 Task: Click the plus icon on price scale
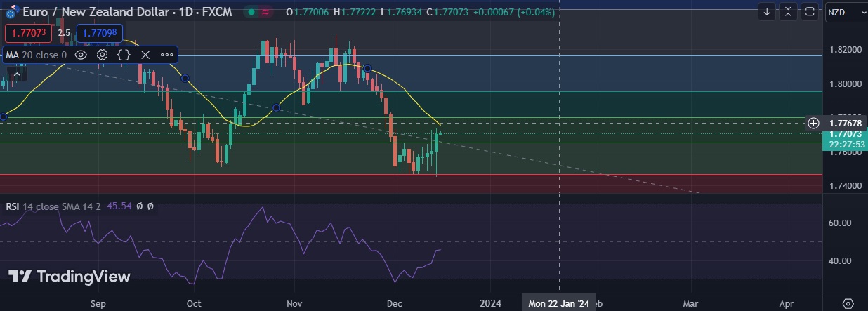(x=813, y=123)
